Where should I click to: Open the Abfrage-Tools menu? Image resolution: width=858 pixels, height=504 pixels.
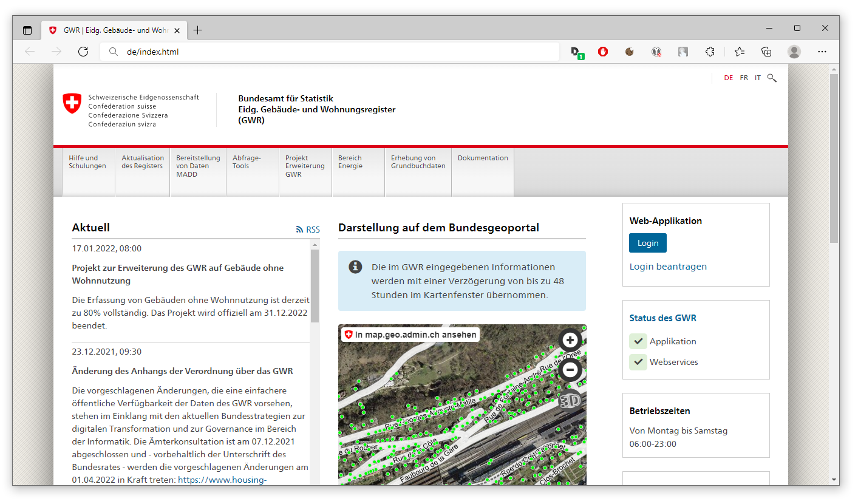coord(247,162)
